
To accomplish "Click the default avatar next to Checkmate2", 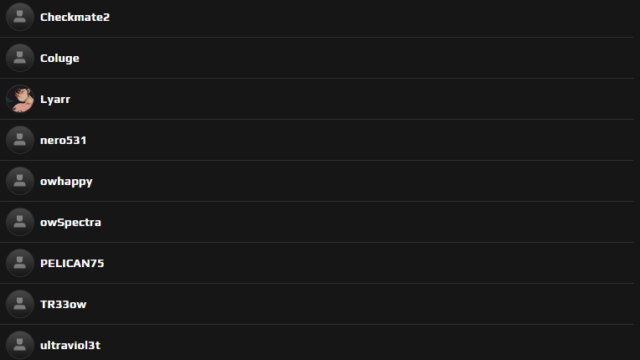I will point(20,17).
